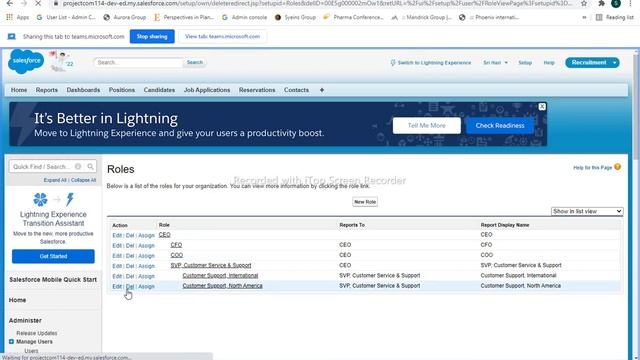
Task: Open the Candidates tab
Action: [159, 90]
